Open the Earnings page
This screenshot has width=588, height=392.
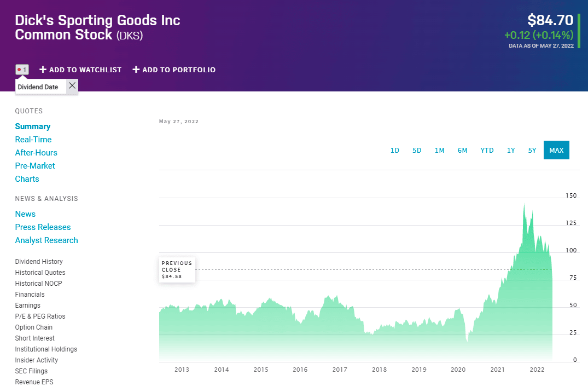(27, 305)
